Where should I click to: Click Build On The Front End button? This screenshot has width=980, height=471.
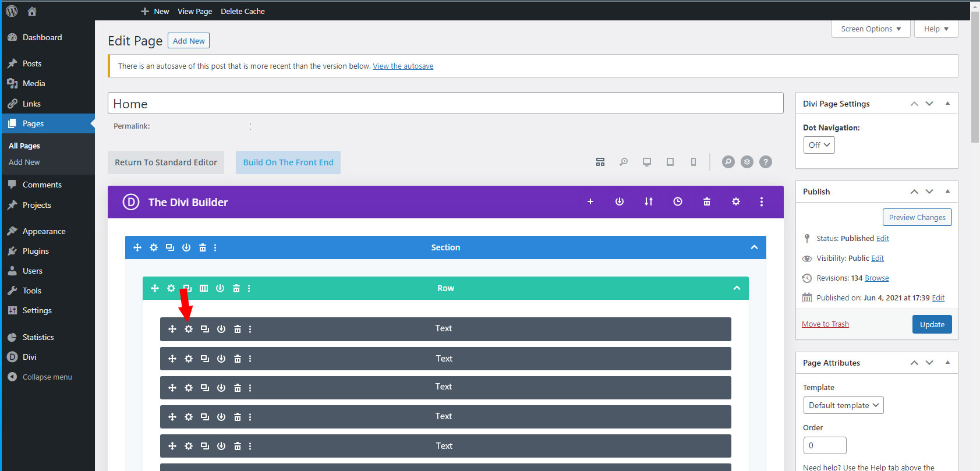pyautogui.click(x=288, y=162)
